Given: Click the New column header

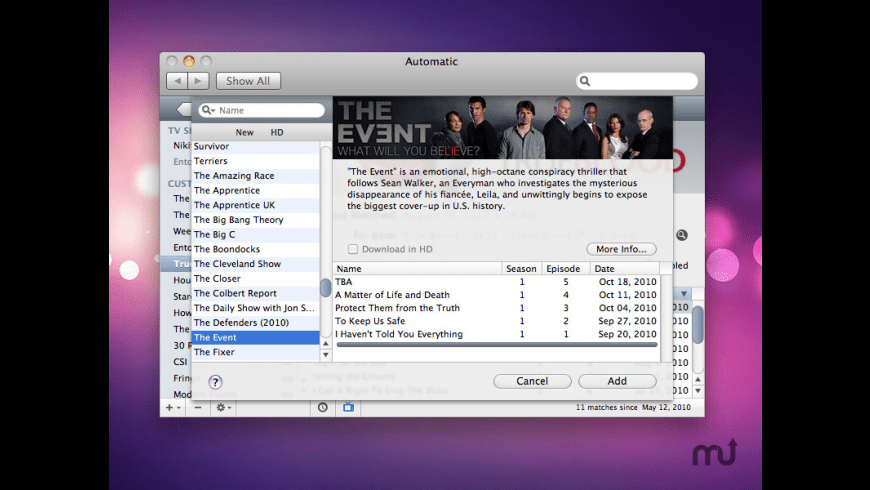Looking at the screenshot, I should 244,132.
